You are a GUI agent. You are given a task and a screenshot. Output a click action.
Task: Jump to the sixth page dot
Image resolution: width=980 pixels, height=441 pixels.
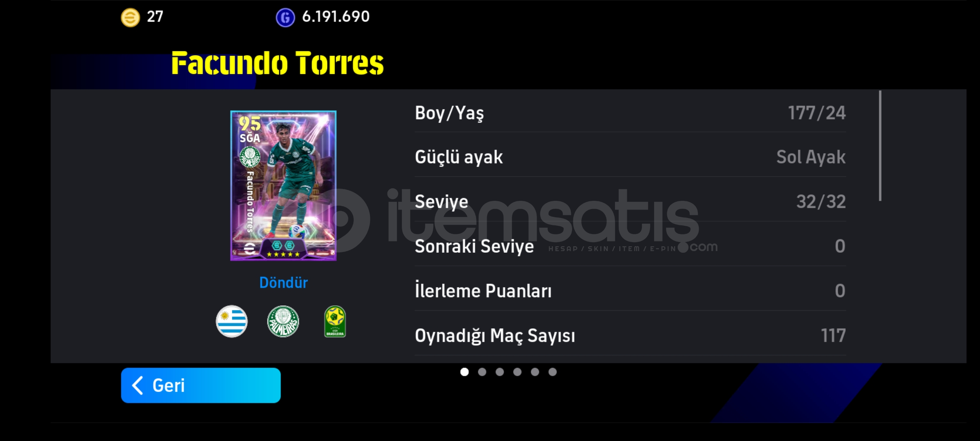pyautogui.click(x=552, y=372)
